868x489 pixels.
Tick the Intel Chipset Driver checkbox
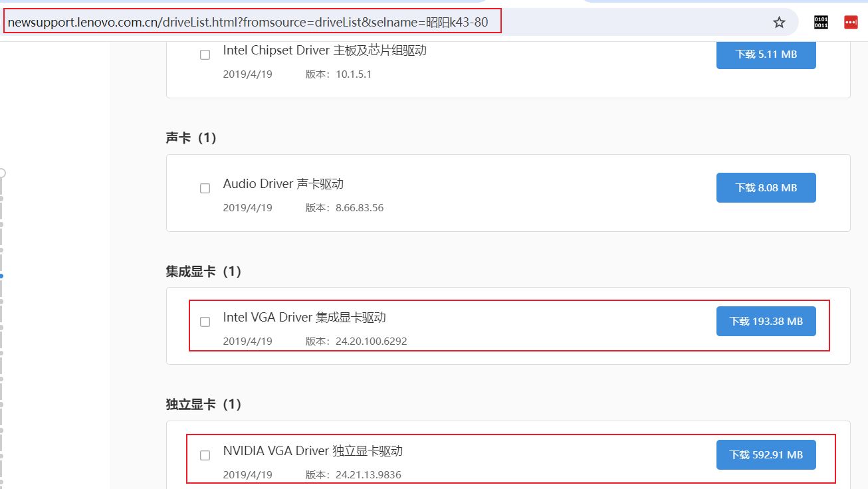click(205, 55)
